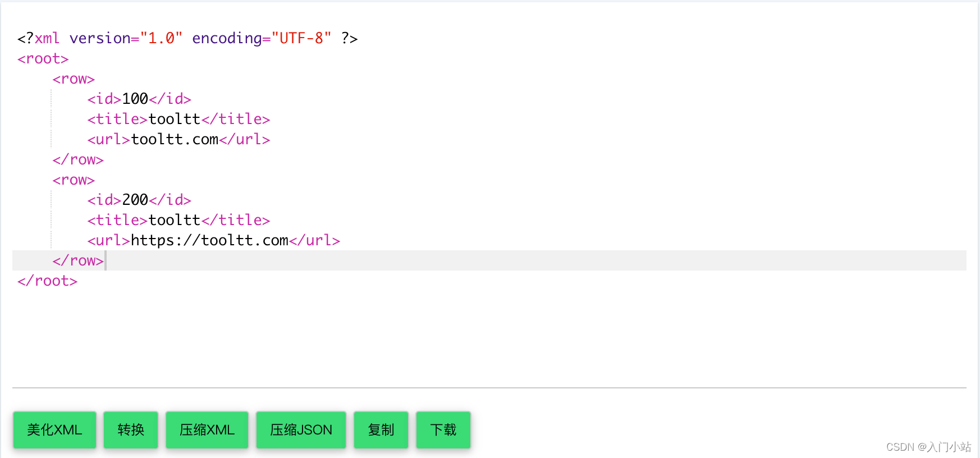Click the 美化XML button
Screen dimensions: 980x458
pos(54,430)
